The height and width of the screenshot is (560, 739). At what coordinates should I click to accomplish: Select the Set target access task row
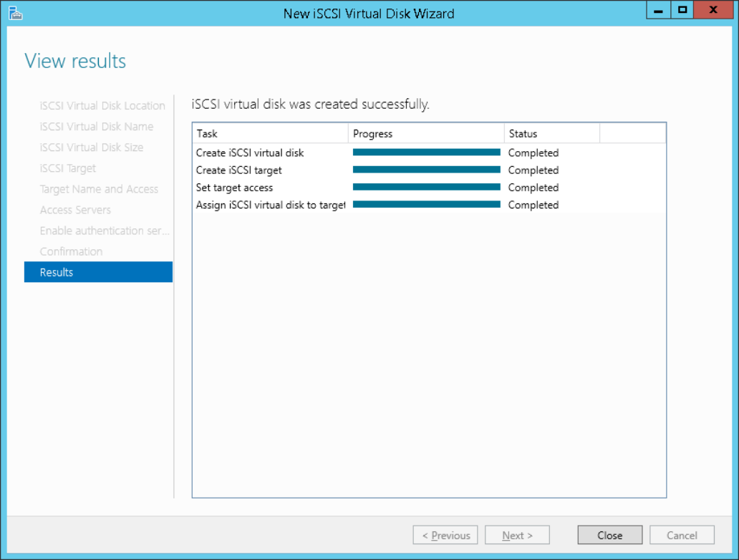pos(234,188)
